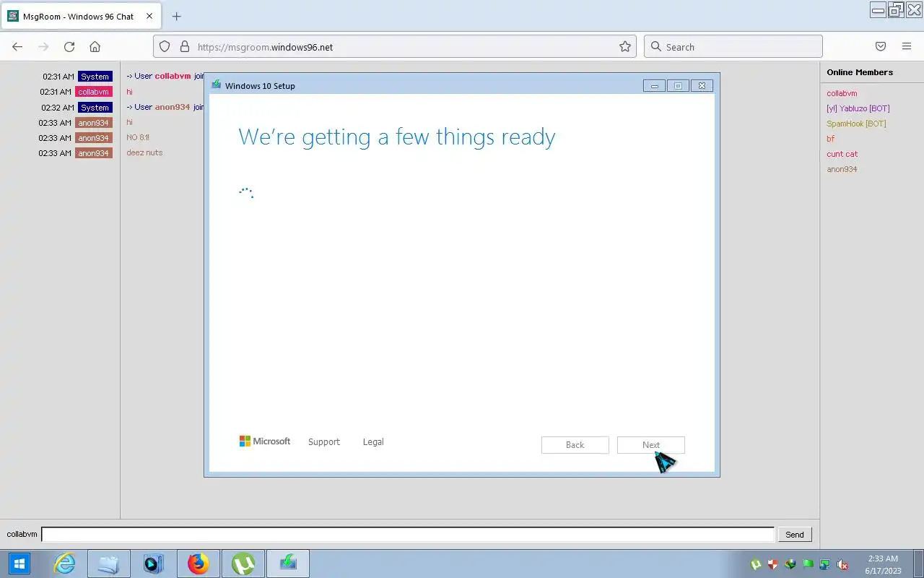Image resolution: width=924 pixels, height=578 pixels.
Task: Click the anon934 badge beside "NO 8.1!"
Action: [94, 137]
